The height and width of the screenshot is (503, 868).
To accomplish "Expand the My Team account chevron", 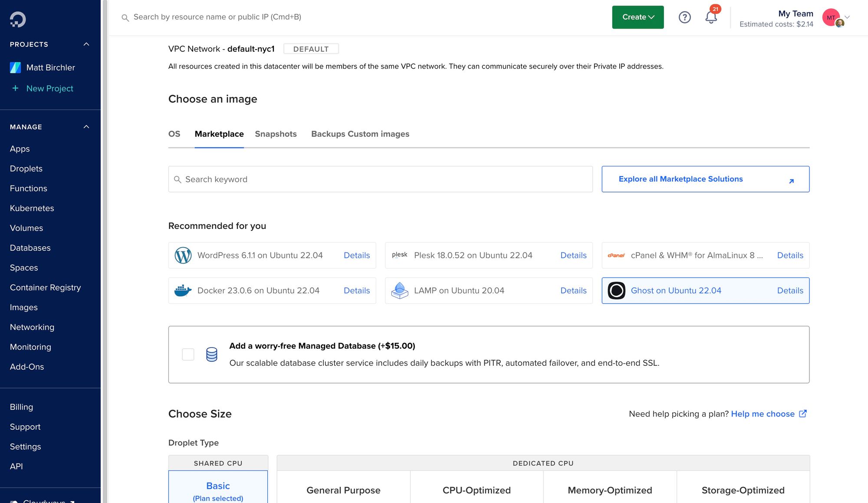I will [847, 17].
